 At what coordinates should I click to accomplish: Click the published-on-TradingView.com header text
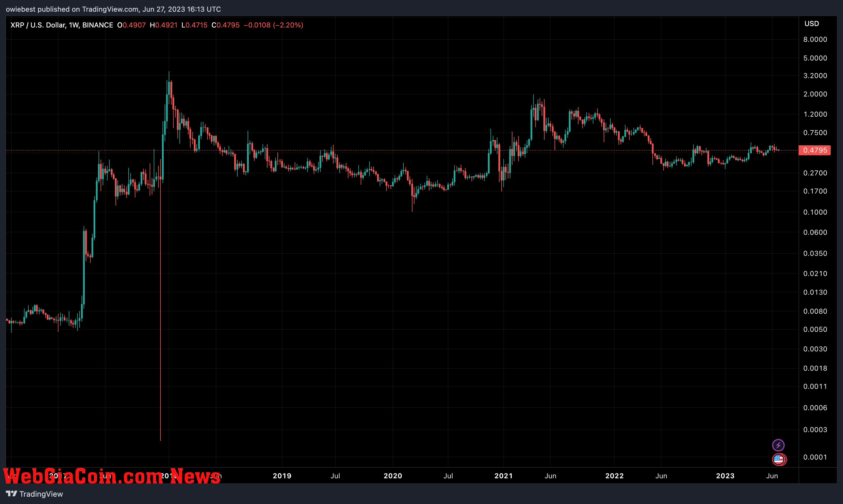tap(113, 9)
